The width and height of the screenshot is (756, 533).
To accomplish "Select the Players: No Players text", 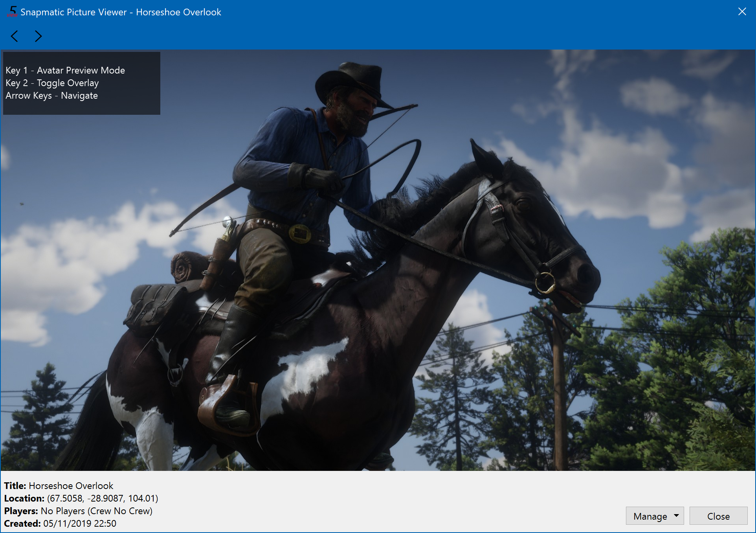I will point(78,511).
